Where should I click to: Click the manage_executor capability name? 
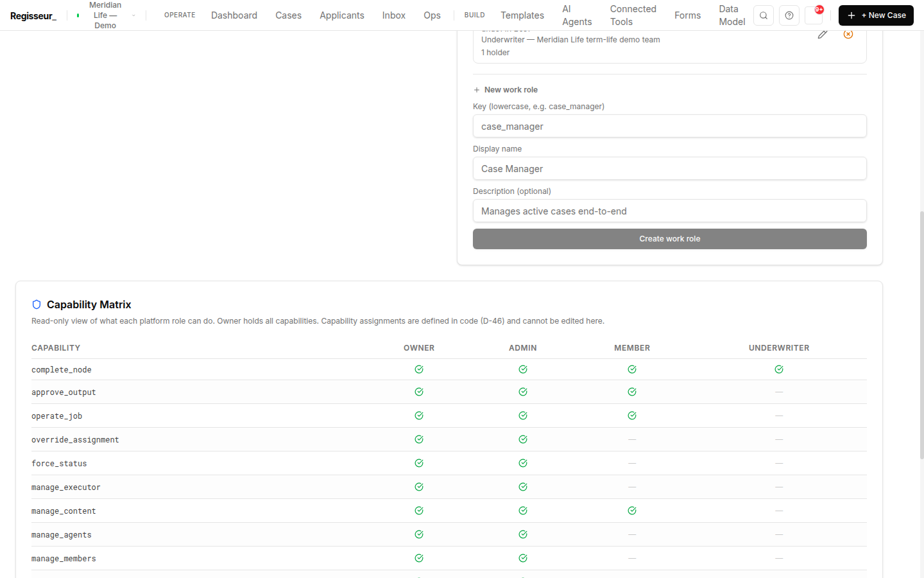pyautogui.click(x=66, y=487)
